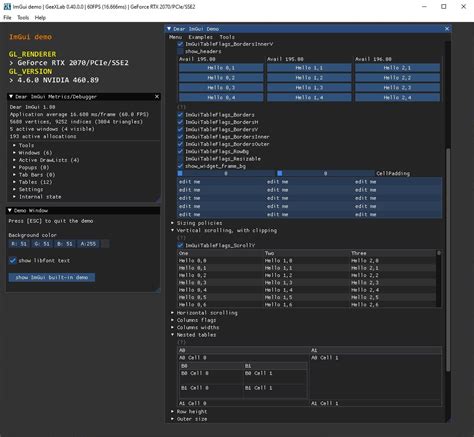Toggle ImGuiTableFlags_BordersInnerV checkbox
Viewport: 474px width, 437px height.
tap(180, 44)
